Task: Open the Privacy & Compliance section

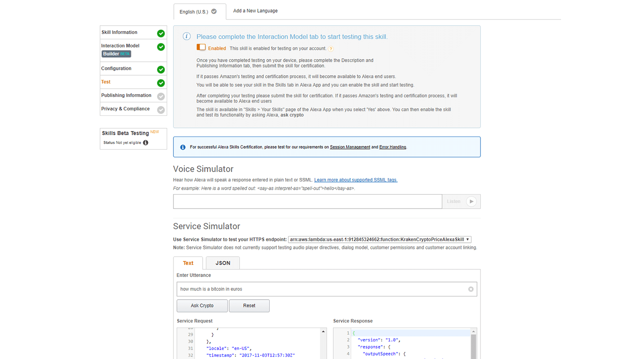Action: (133, 109)
